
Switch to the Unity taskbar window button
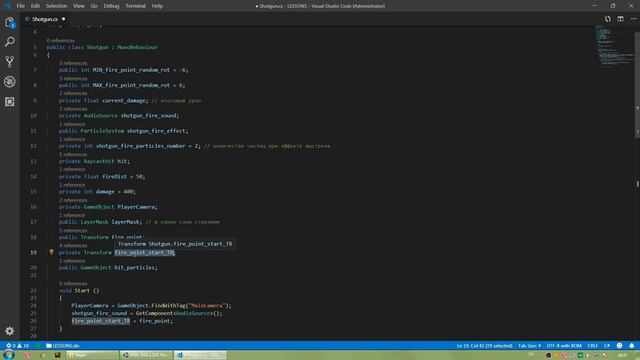146,355
